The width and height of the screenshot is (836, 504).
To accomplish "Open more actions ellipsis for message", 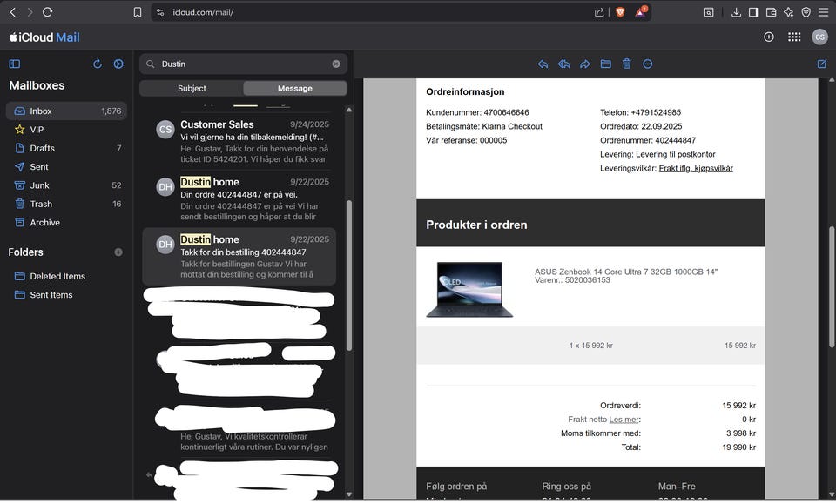I will click(x=647, y=64).
